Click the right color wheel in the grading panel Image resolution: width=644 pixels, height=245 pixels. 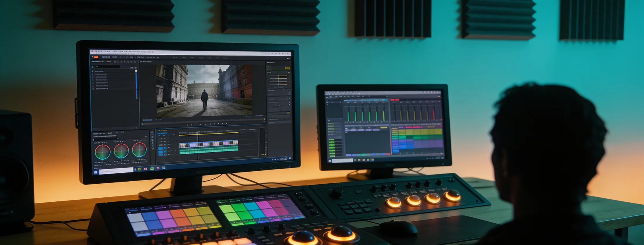139,150
